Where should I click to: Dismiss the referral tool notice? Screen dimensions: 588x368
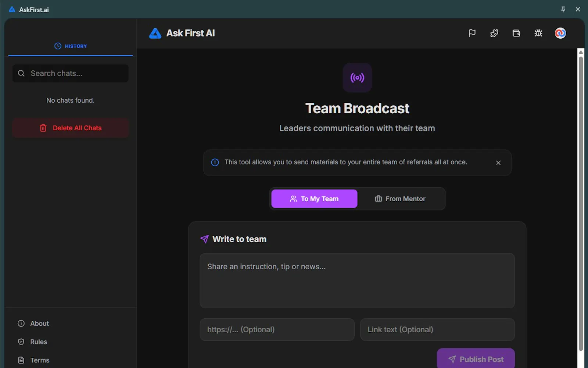pyautogui.click(x=498, y=163)
